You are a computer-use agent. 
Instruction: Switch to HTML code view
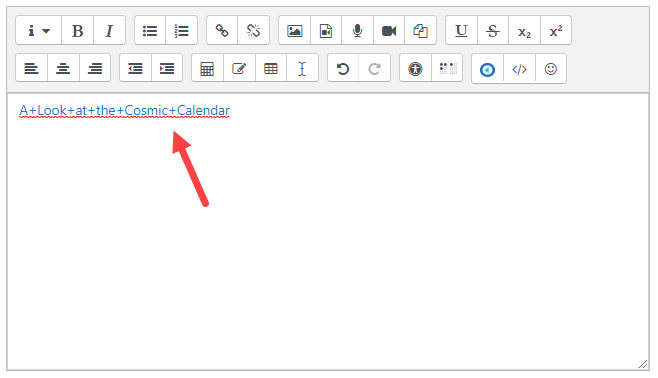click(520, 69)
